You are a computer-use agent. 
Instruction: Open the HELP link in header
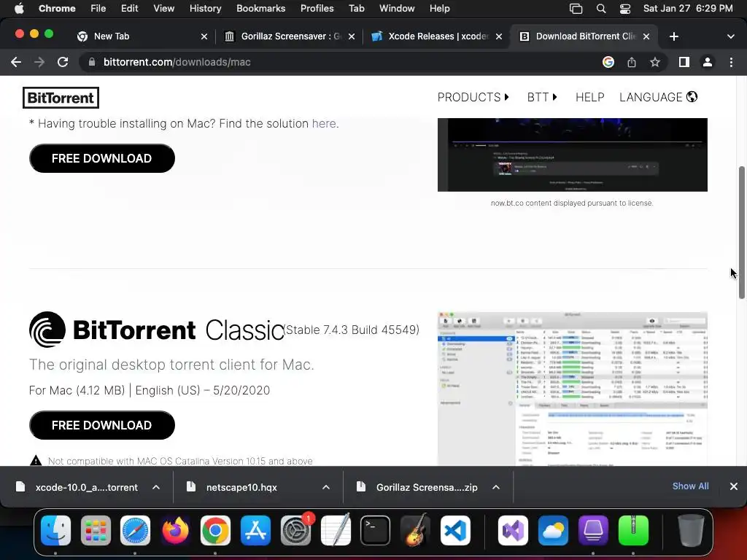click(589, 97)
